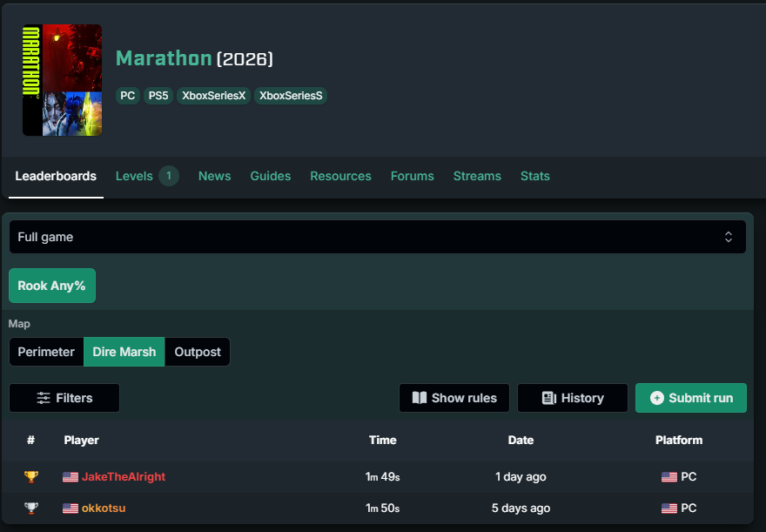
Task: Open okkotsu's player profile
Action: (x=104, y=508)
